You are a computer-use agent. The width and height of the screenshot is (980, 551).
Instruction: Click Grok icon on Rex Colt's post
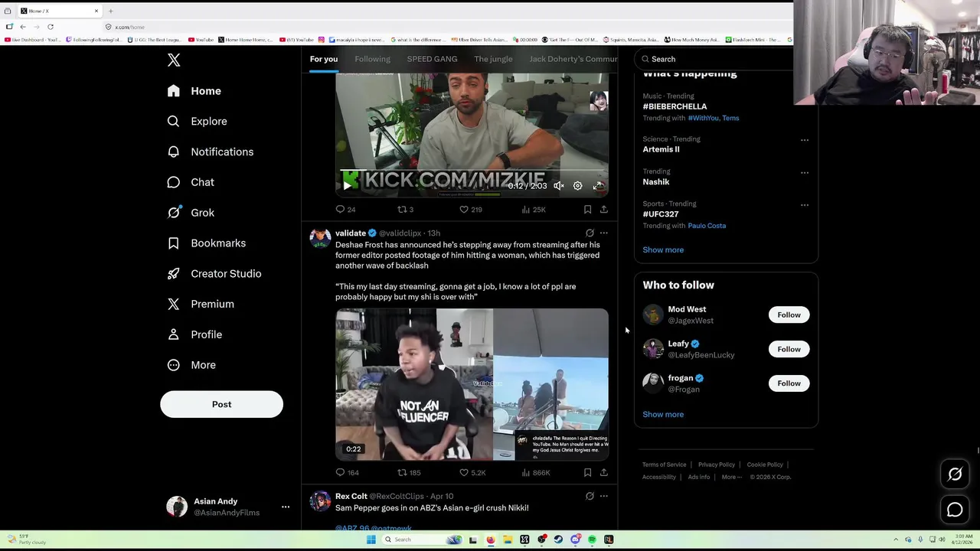[590, 496]
